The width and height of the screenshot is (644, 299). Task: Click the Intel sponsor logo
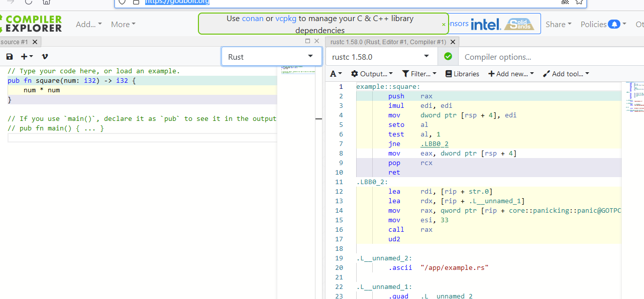(x=485, y=24)
